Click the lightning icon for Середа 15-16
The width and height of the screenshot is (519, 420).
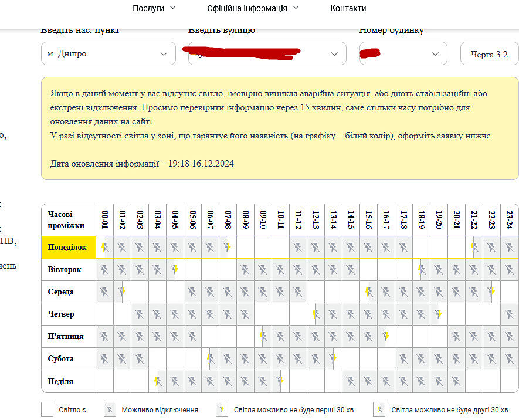[368, 292]
